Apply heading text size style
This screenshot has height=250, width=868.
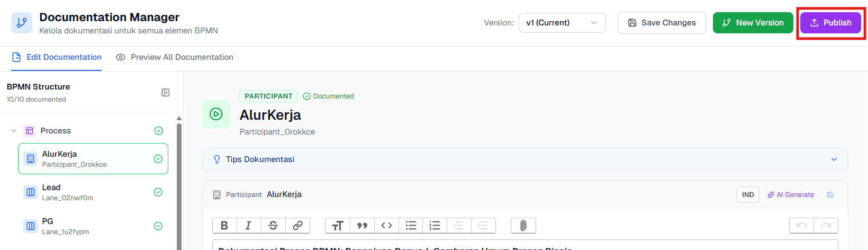tap(338, 226)
